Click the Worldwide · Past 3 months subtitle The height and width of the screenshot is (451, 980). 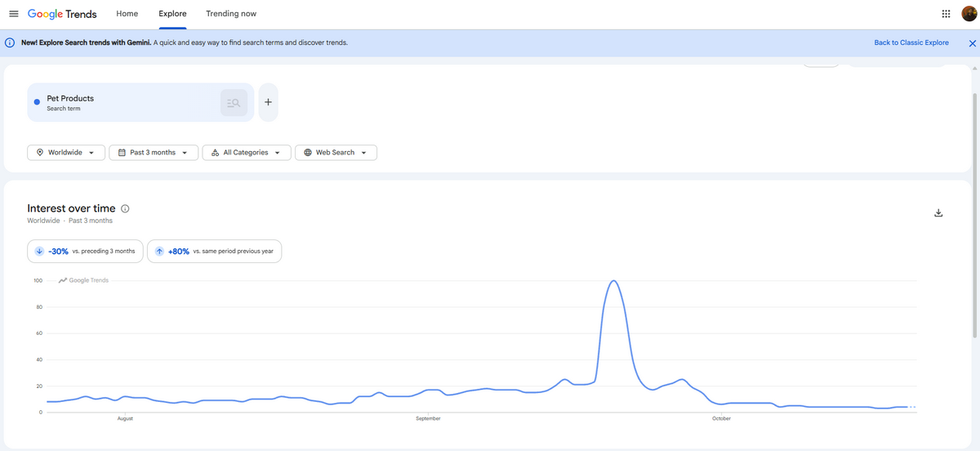[x=69, y=221]
